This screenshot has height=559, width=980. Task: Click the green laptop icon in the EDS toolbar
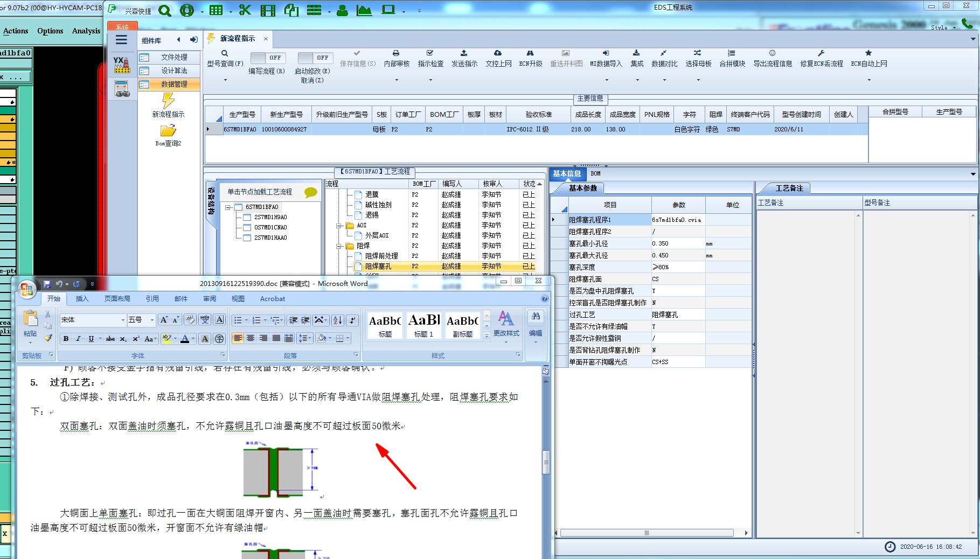click(x=388, y=10)
